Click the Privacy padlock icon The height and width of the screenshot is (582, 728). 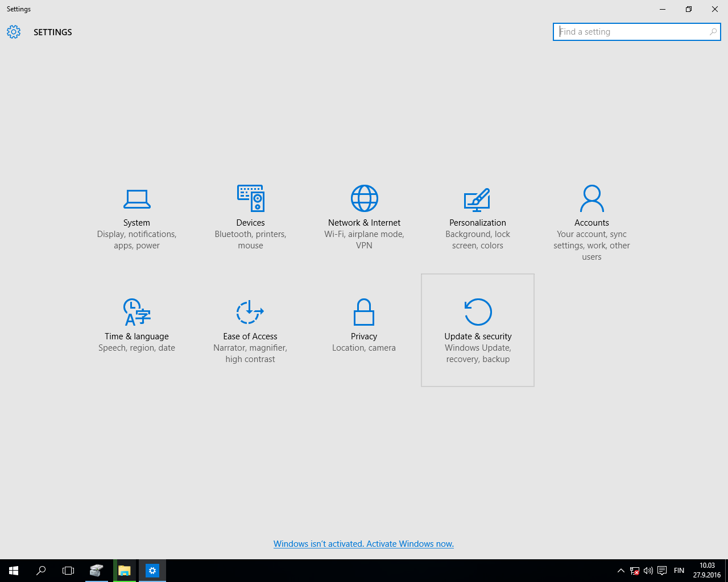(x=364, y=312)
